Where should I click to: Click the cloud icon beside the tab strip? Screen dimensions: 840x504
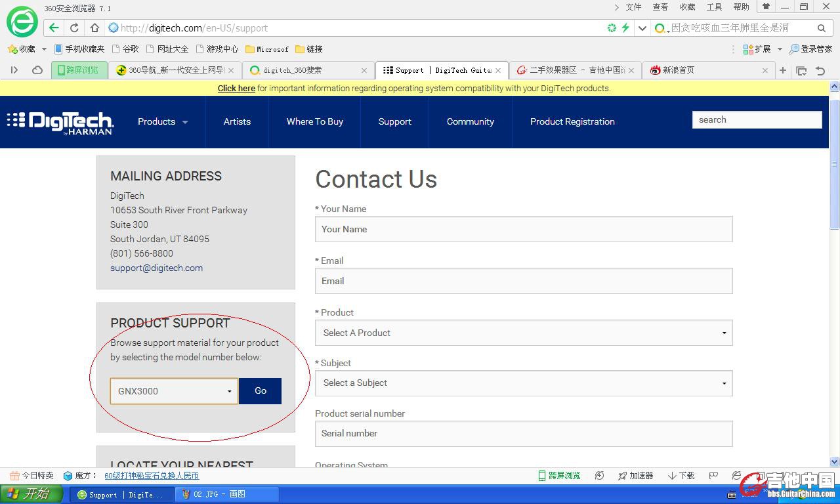(37, 70)
